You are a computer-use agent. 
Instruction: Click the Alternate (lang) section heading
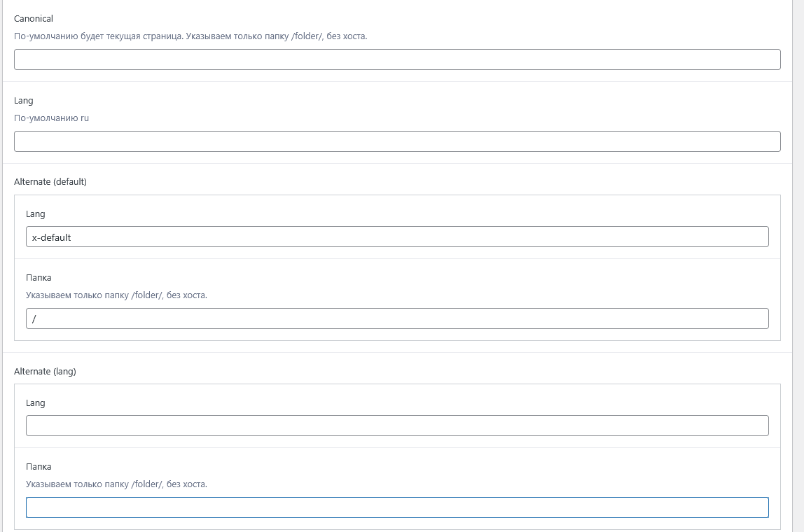coord(45,372)
